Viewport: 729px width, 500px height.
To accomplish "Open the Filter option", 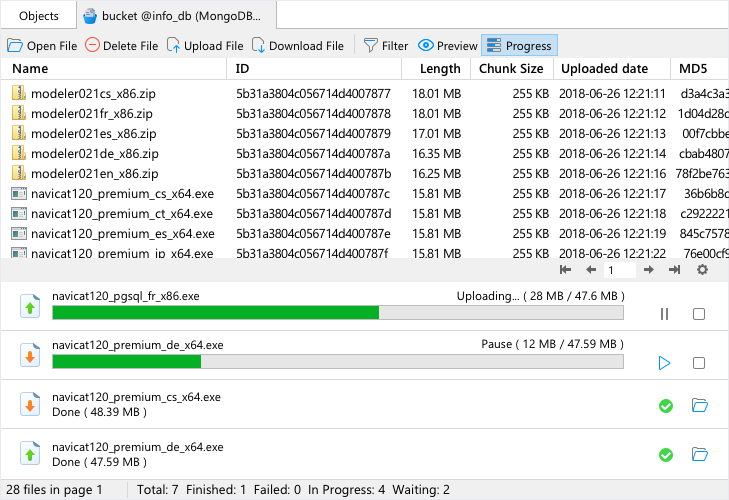I will (385, 46).
